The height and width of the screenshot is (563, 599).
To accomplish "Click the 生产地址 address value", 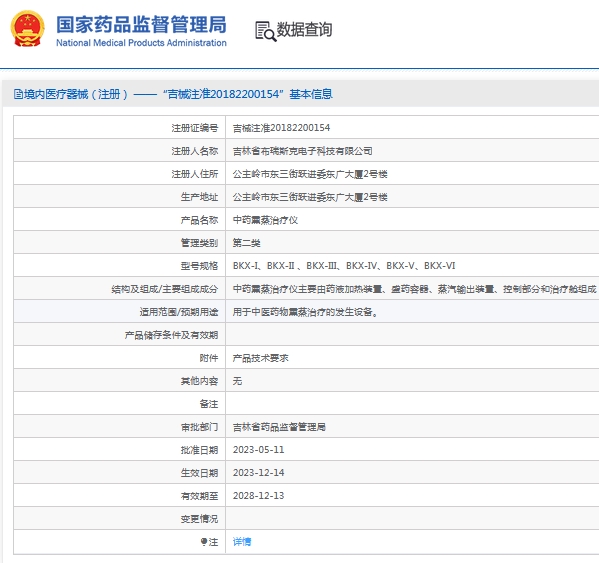I will [x=310, y=197].
